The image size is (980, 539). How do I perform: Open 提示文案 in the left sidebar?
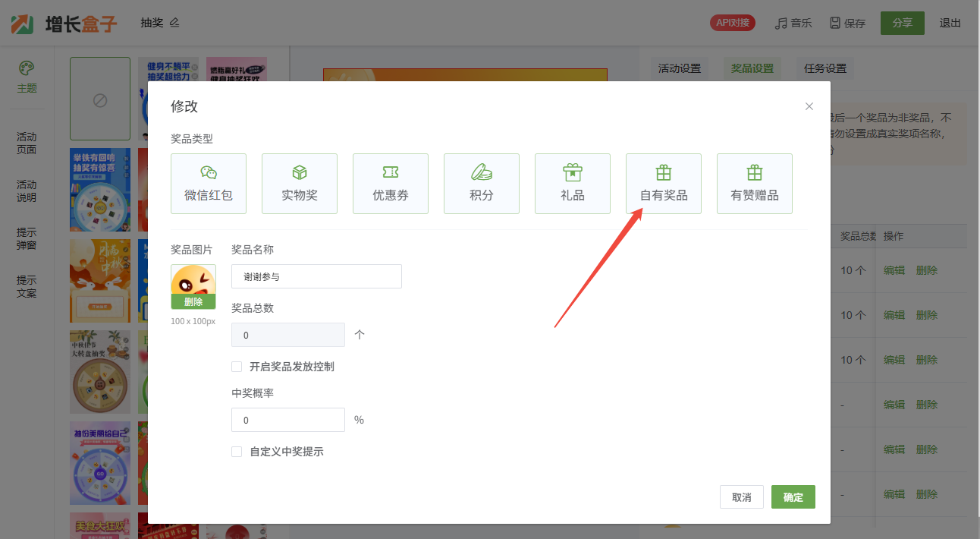(x=27, y=287)
